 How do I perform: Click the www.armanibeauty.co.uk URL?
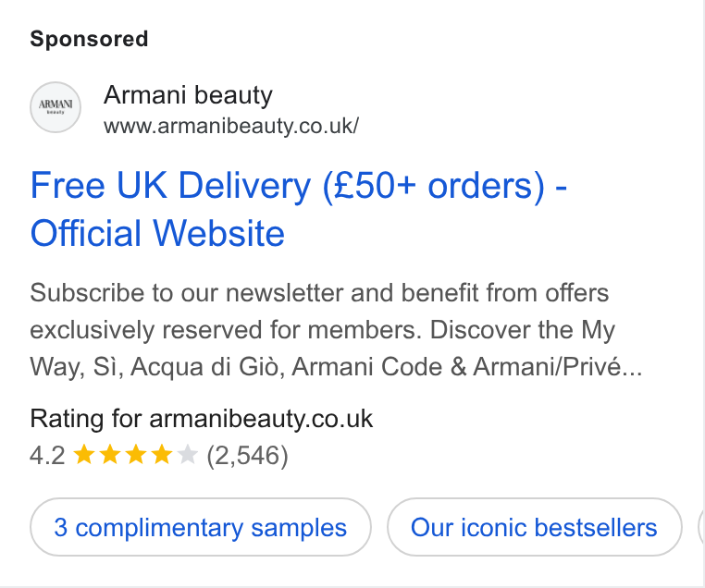(231, 127)
